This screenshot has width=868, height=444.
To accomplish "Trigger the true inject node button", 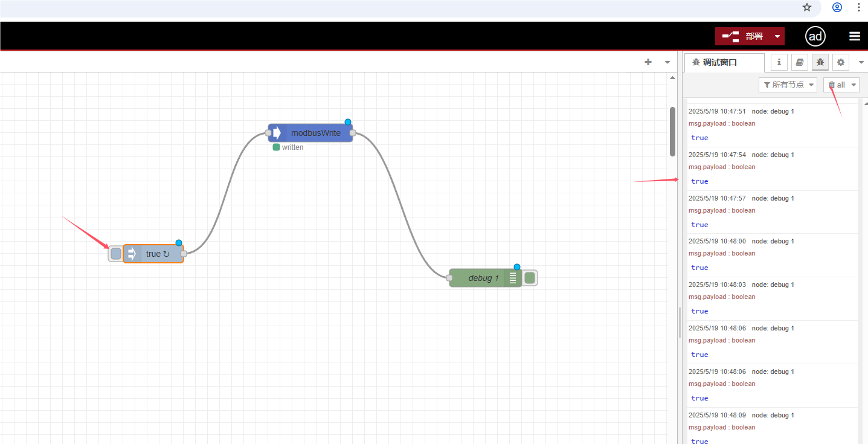I will click(115, 254).
